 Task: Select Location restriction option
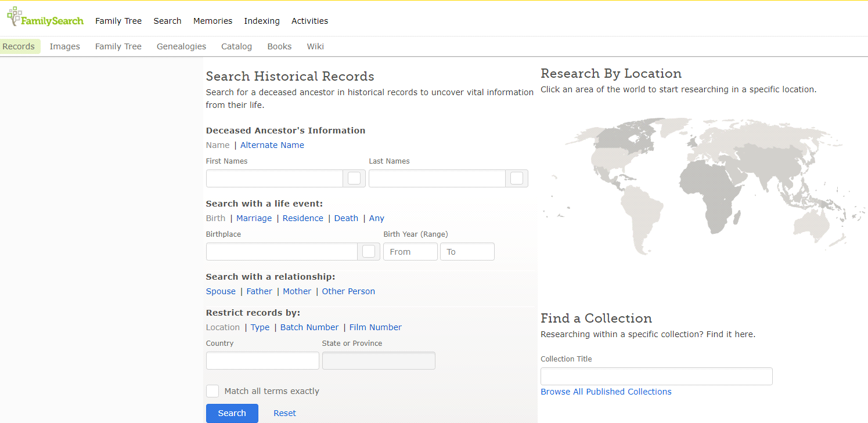(x=223, y=327)
